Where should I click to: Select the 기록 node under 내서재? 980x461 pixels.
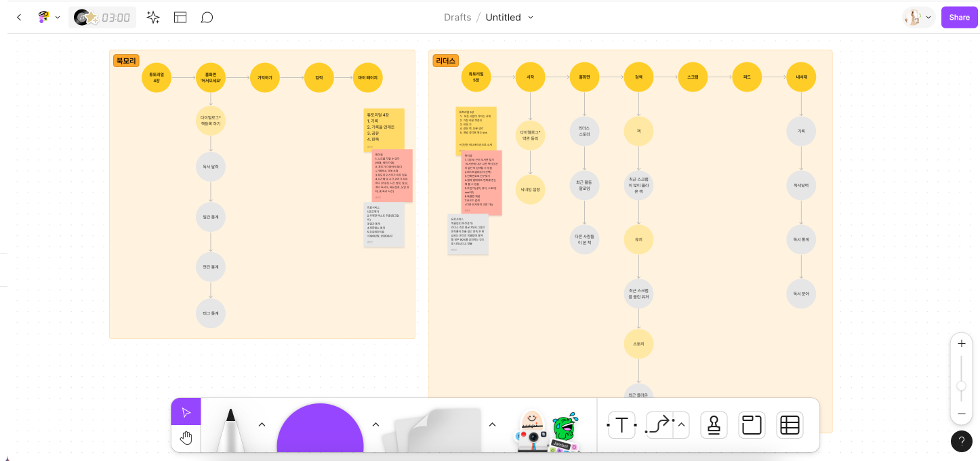(x=801, y=132)
